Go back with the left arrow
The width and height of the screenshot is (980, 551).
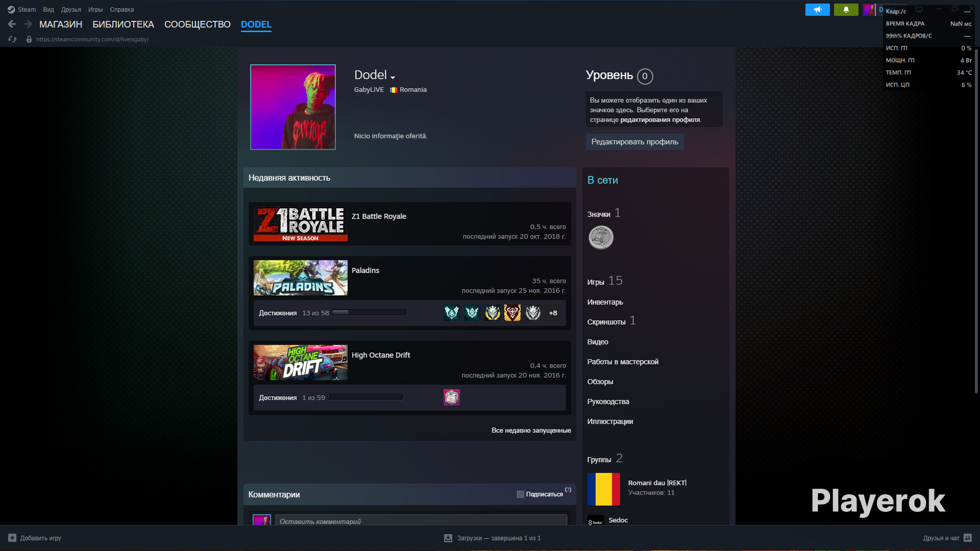[x=12, y=24]
